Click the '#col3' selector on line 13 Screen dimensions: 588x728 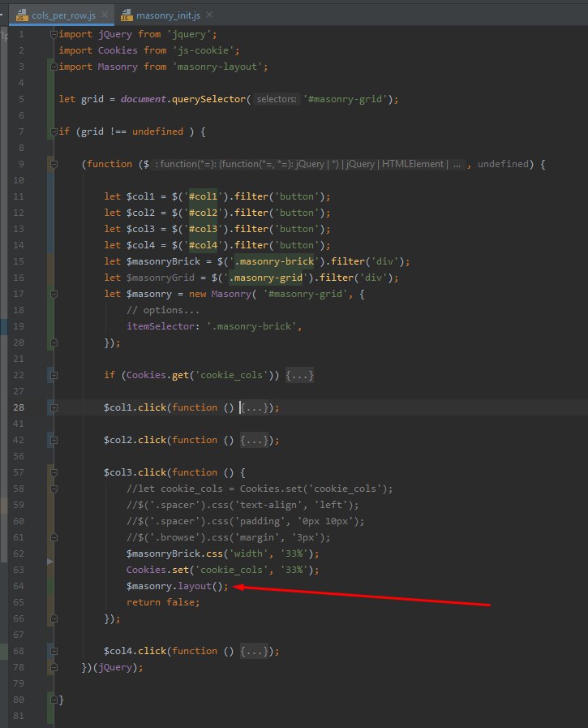tap(203, 229)
